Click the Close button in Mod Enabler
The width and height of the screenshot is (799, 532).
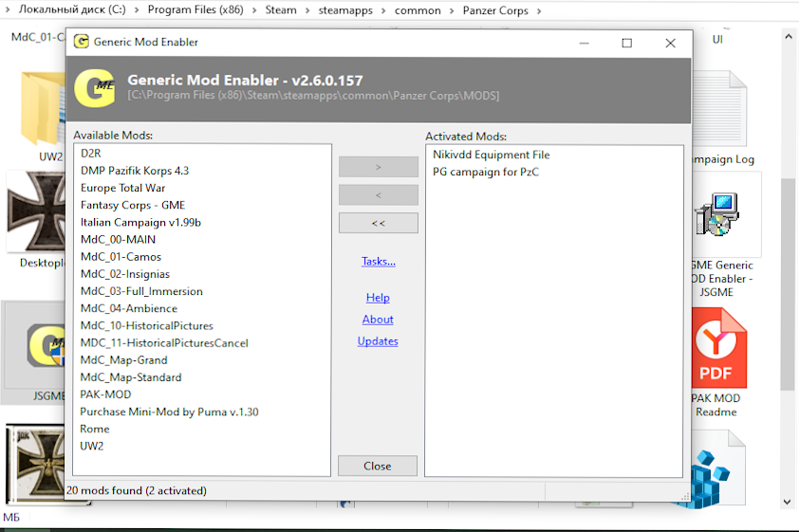tap(378, 466)
